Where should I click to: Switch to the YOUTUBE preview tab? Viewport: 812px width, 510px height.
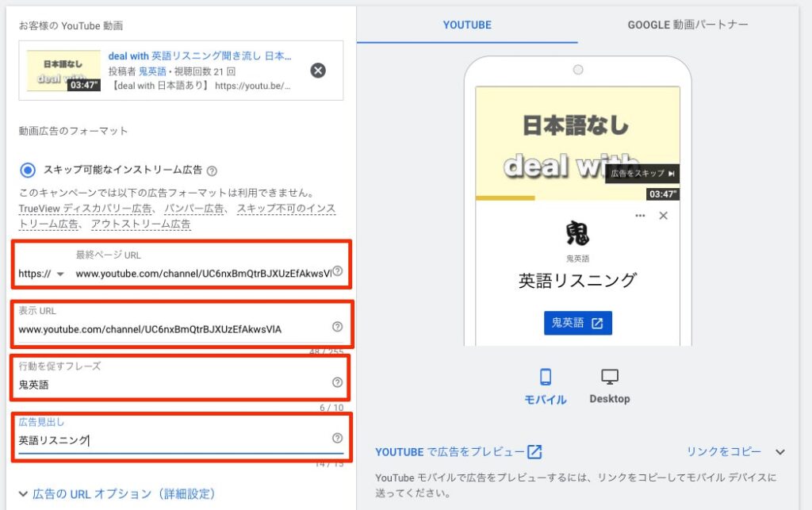[467, 25]
